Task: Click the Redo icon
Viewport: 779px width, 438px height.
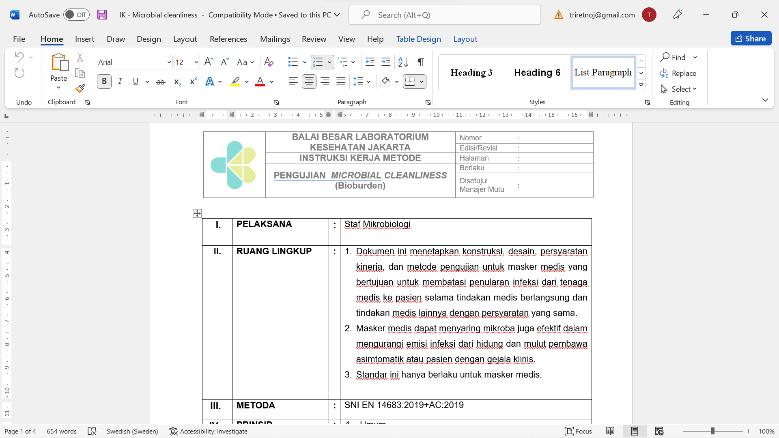Action: click(x=19, y=73)
